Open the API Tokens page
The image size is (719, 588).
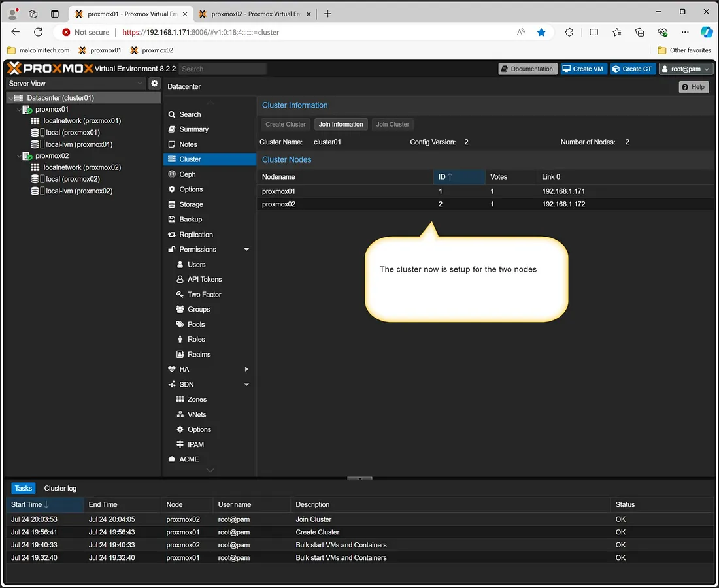point(204,280)
